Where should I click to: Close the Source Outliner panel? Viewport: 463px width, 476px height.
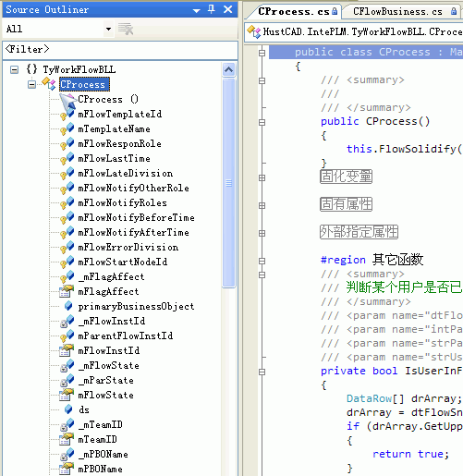click(228, 9)
